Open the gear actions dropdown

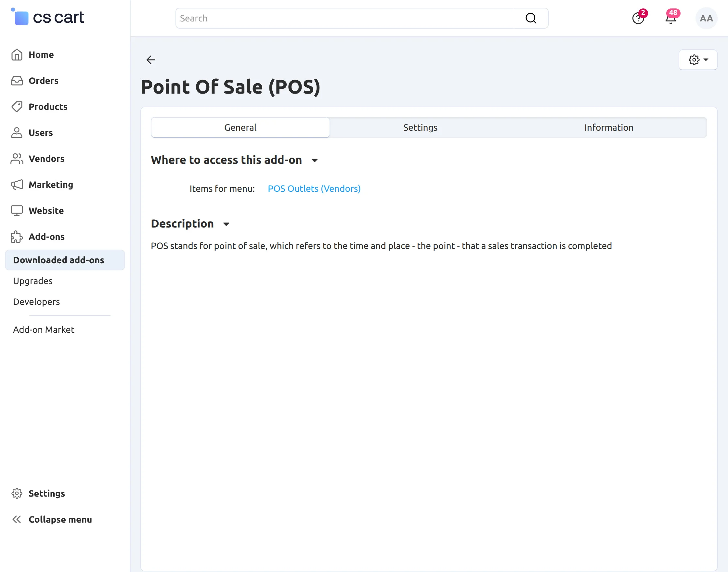coord(698,60)
